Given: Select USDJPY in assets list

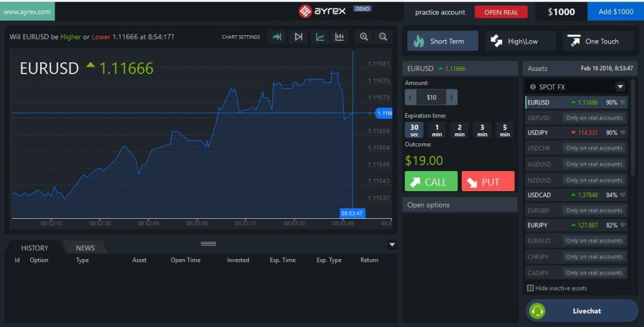Looking at the screenshot, I should tap(576, 133).
